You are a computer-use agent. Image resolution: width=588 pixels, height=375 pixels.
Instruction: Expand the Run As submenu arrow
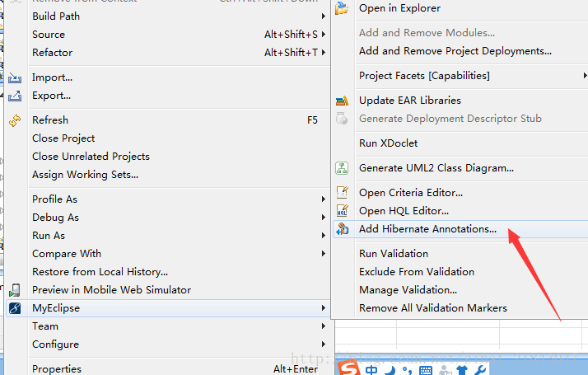point(324,236)
